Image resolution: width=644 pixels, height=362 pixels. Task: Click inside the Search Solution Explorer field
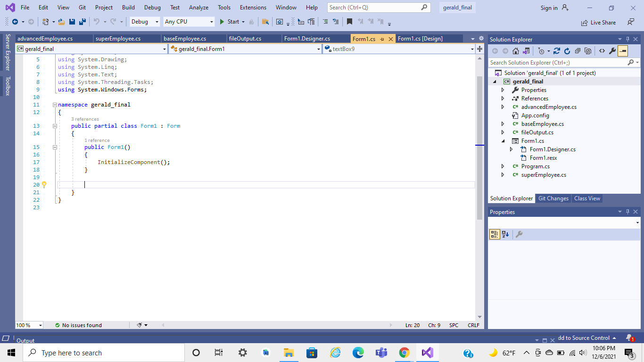[542, 62]
